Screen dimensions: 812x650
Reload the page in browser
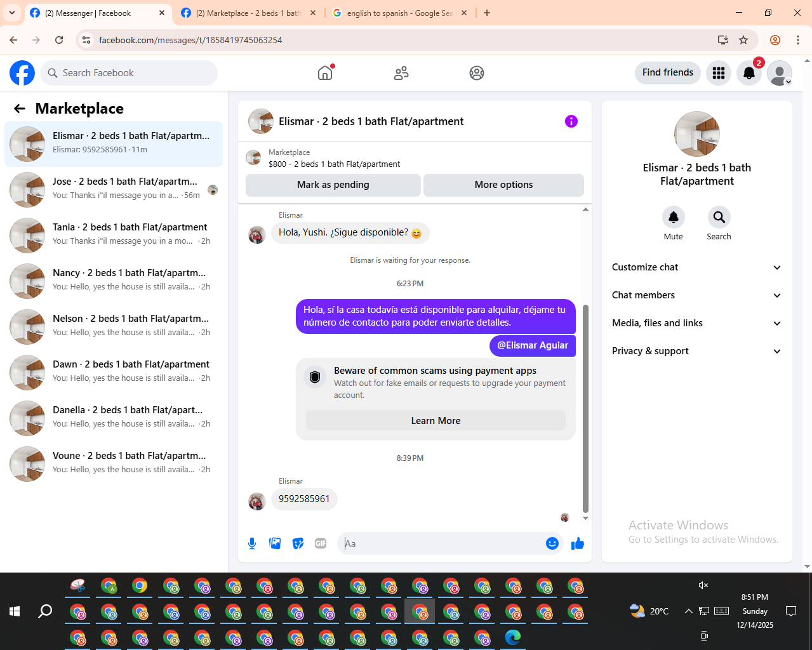[x=59, y=40]
